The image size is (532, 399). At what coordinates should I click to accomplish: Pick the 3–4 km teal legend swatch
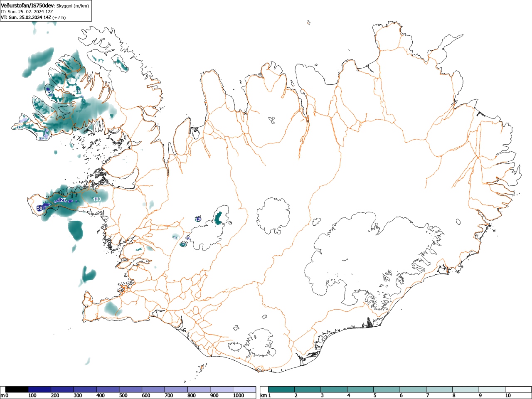[x=335, y=389]
